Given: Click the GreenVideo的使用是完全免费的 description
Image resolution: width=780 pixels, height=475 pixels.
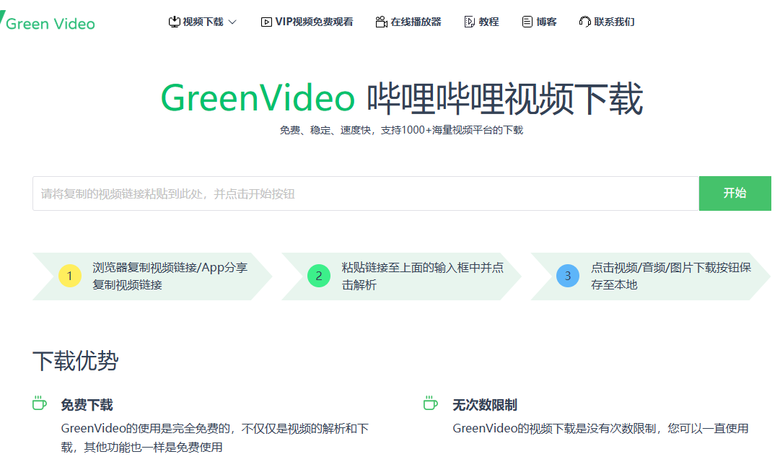Looking at the screenshot, I should point(215,438).
